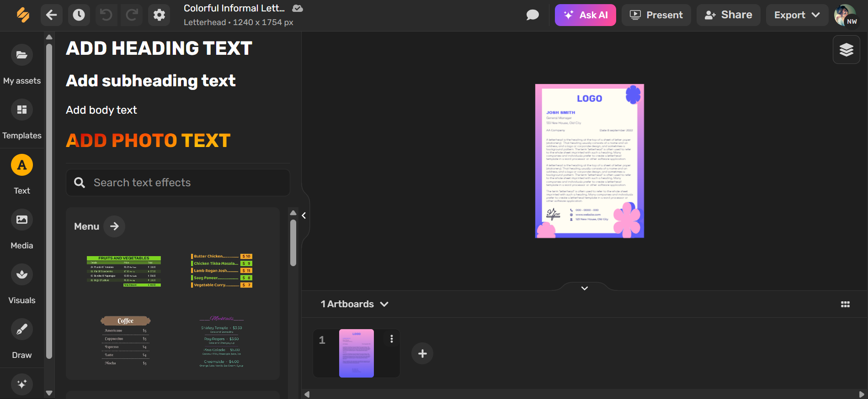868x399 pixels.
Task: Select the letterhead artboard on canvas
Action: coord(590,161)
